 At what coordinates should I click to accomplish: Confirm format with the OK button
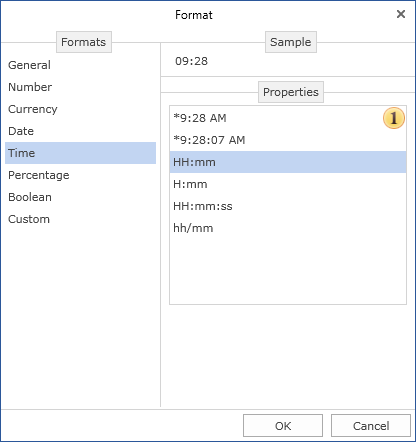click(x=283, y=426)
